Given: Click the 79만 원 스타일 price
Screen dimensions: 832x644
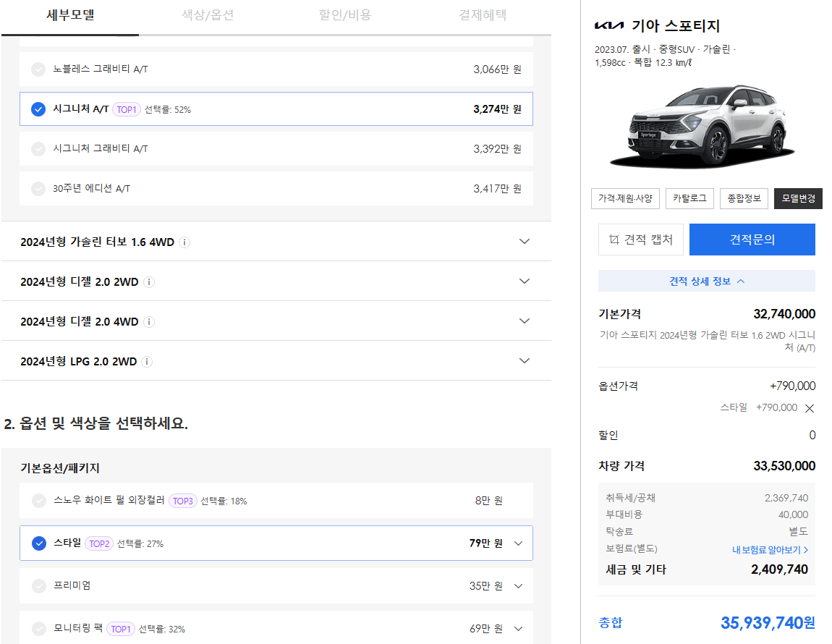Looking at the screenshot, I should pyautogui.click(x=485, y=543).
